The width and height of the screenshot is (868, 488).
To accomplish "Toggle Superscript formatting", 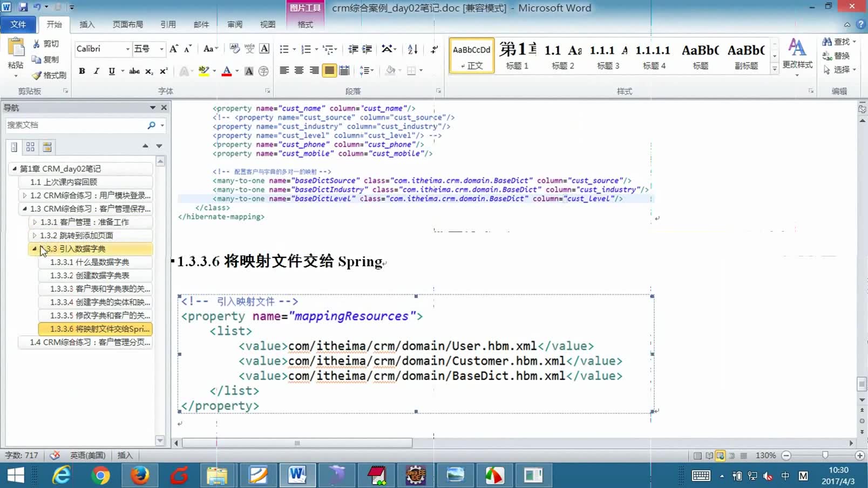I will pyautogui.click(x=164, y=71).
